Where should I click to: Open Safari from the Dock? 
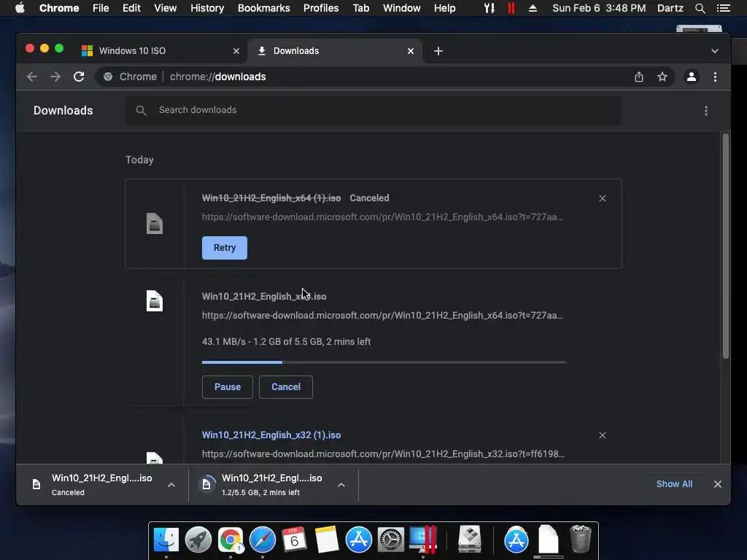coord(263,540)
